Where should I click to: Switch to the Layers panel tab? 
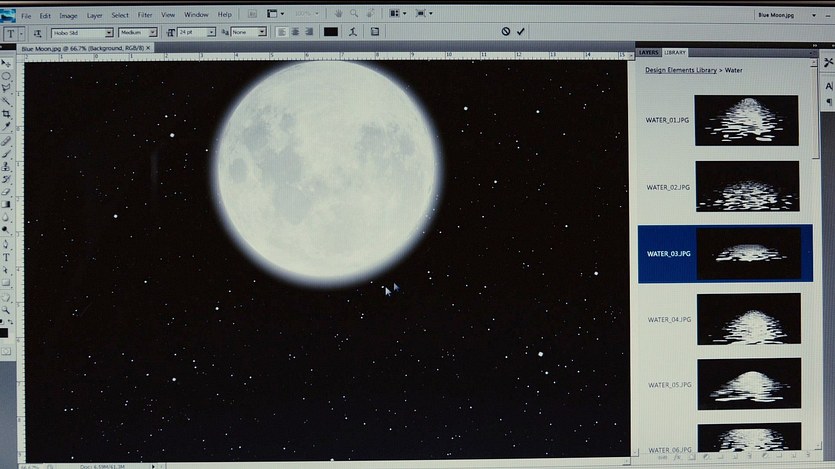[648, 52]
